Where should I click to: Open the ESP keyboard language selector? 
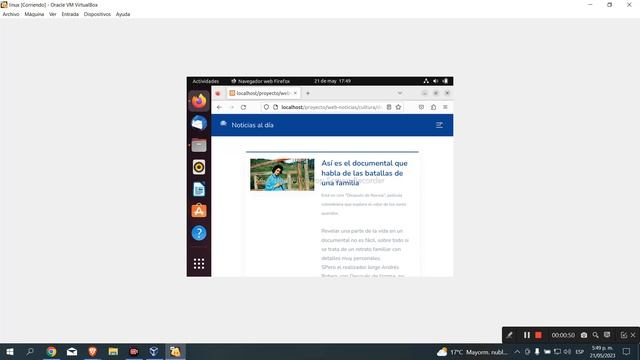point(580,352)
